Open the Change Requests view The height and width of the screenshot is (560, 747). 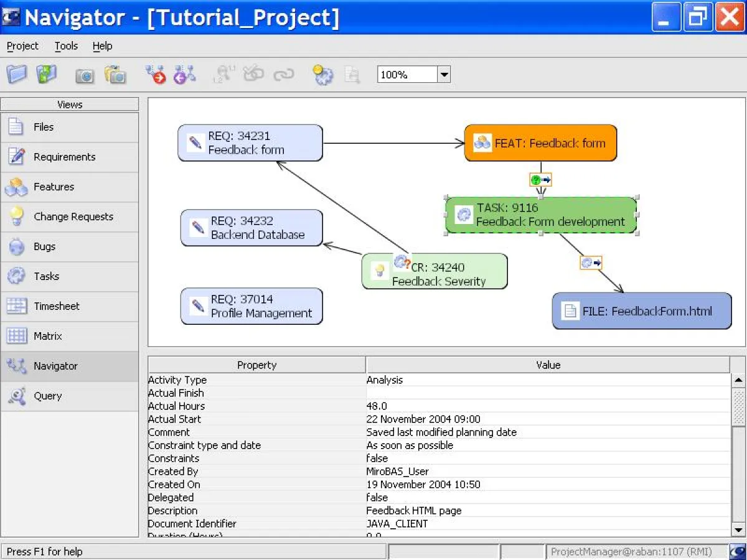tap(73, 217)
